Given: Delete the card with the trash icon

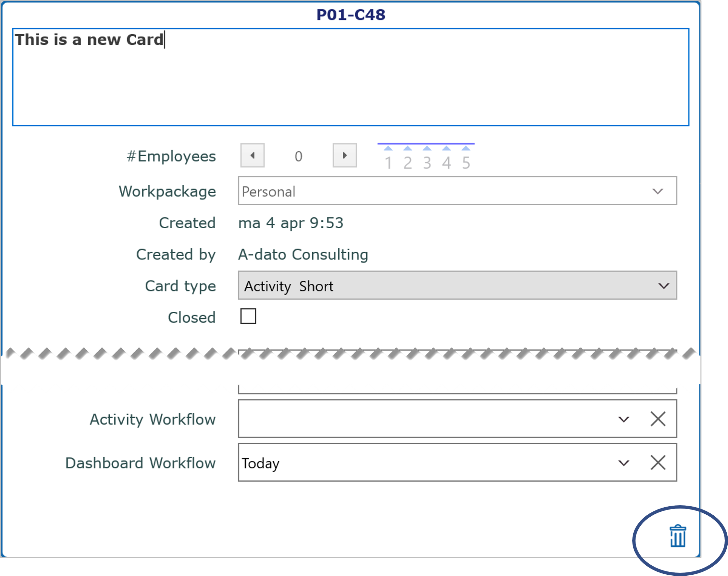Looking at the screenshot, I should click(x=677, y=536).
